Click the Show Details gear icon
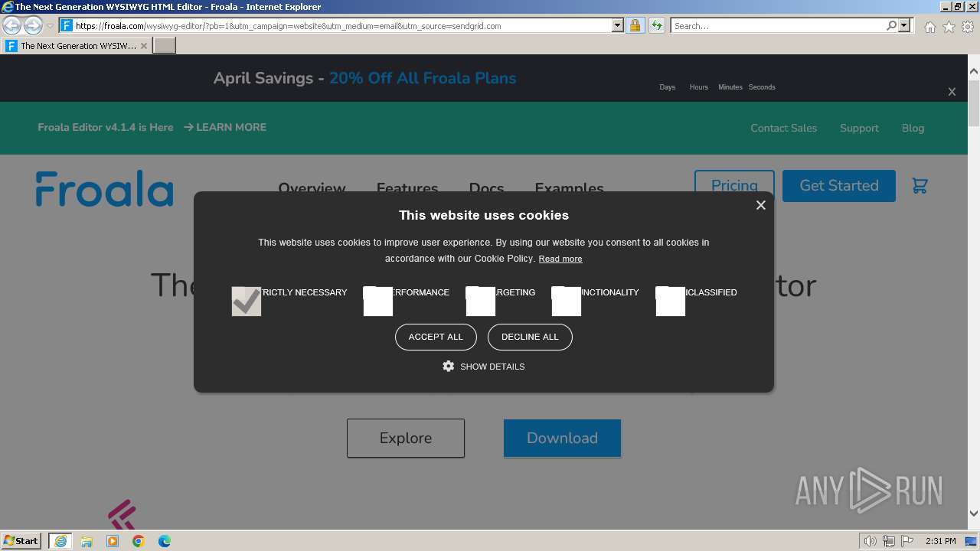980x551 pixels. (x=449, y=367)
